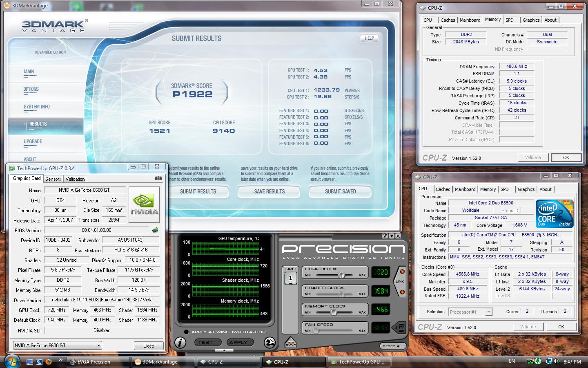Image resolution: width=588 pixels, height=368 pixels.
Task: Click SAVE RESULTS in 3DMark Vantage
Action: (269, 191)
